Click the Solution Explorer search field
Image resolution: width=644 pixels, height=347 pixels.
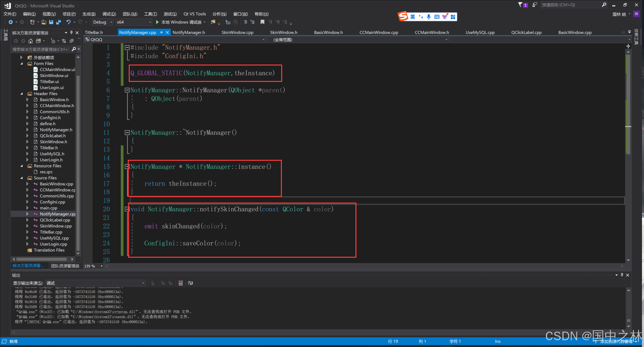[x=40, y=49]
